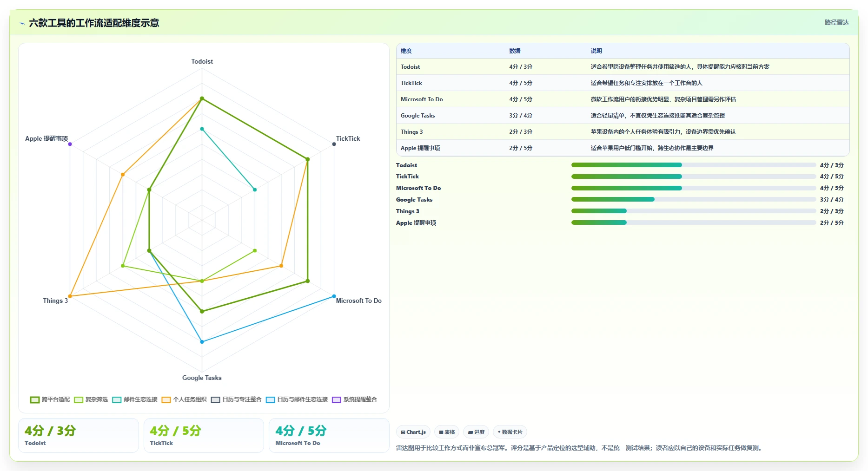The image size is (868, 471).
Task: Click the purple data point at Apple 提醒事项 axis
Action: [70, 144]
